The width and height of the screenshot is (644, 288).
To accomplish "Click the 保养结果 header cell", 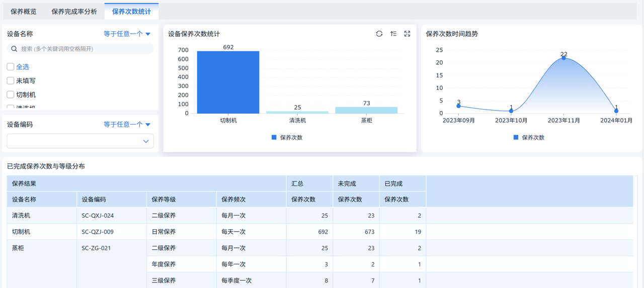I will tap(146, 183).
